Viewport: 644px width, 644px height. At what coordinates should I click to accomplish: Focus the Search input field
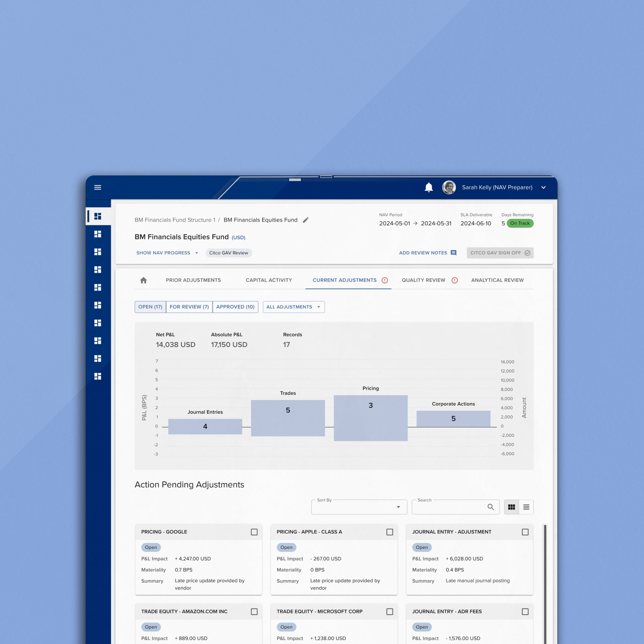point(456,507)
